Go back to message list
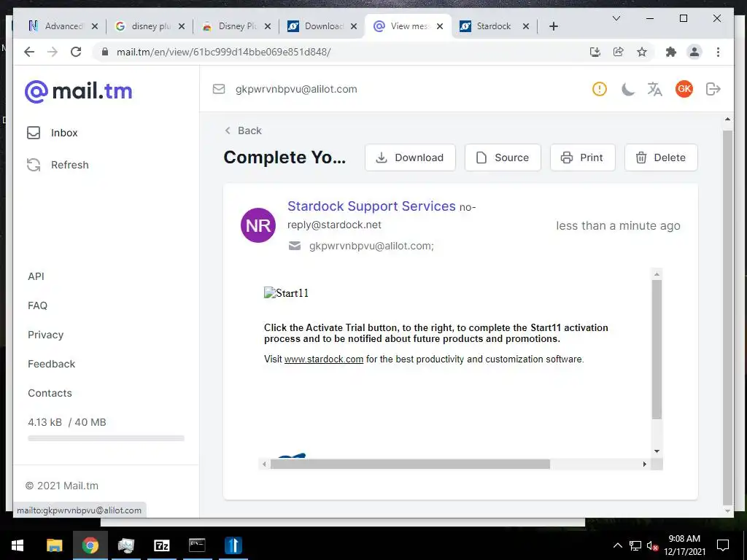 243,131
